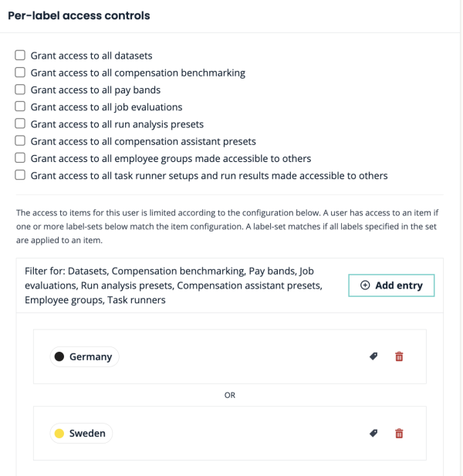Click the plus icon in Add entry
The image size is (463, 476).
pos(365,285)
